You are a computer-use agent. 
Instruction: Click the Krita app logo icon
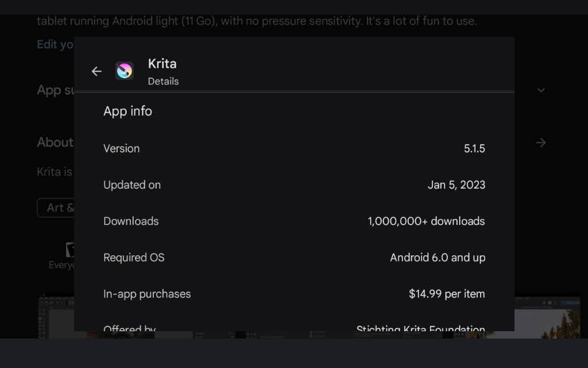125,71
